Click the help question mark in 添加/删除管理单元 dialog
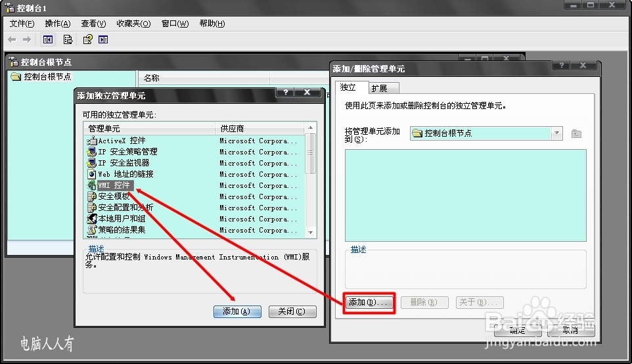This screenshot has width=632, height=364. pyautogui.click(x=562, y=65)
